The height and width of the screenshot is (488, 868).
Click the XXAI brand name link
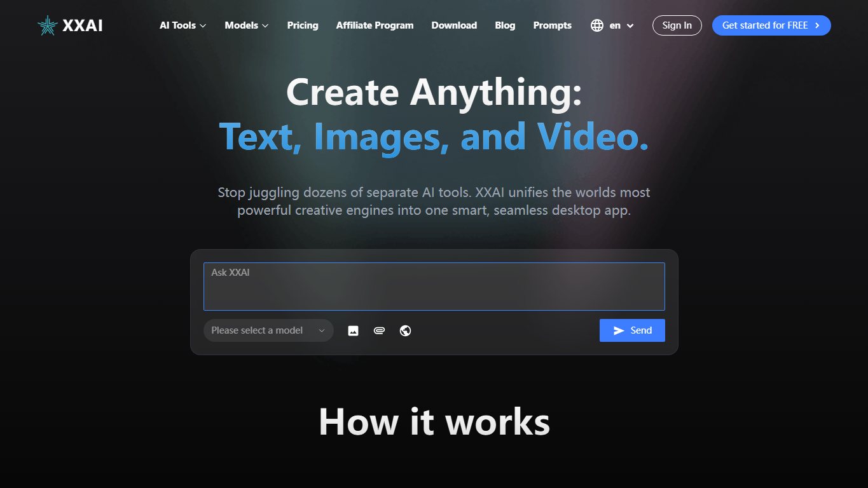[x=83, y=25]
